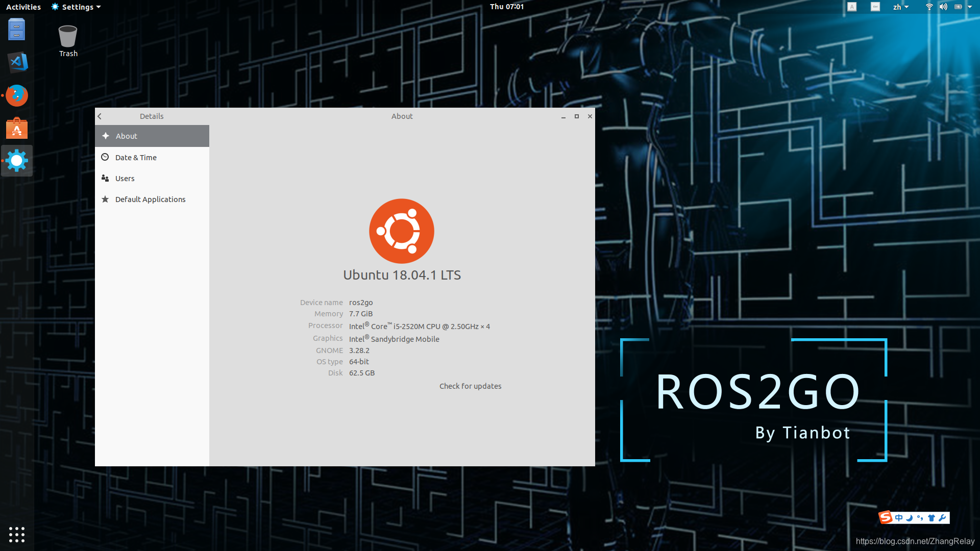Viewport: 980px width, 551px height.
Task: Open the Activities overview
Action: [x=23, y=7]
